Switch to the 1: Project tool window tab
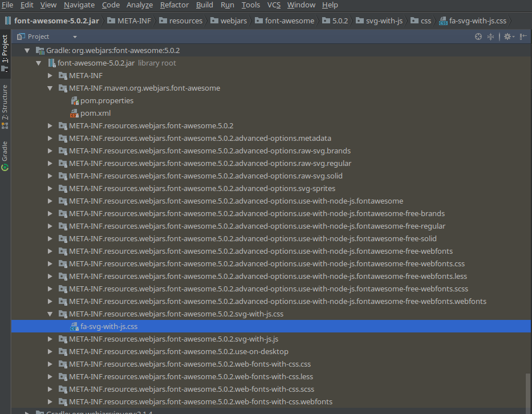The image size is (532, 414). (5, 54)
